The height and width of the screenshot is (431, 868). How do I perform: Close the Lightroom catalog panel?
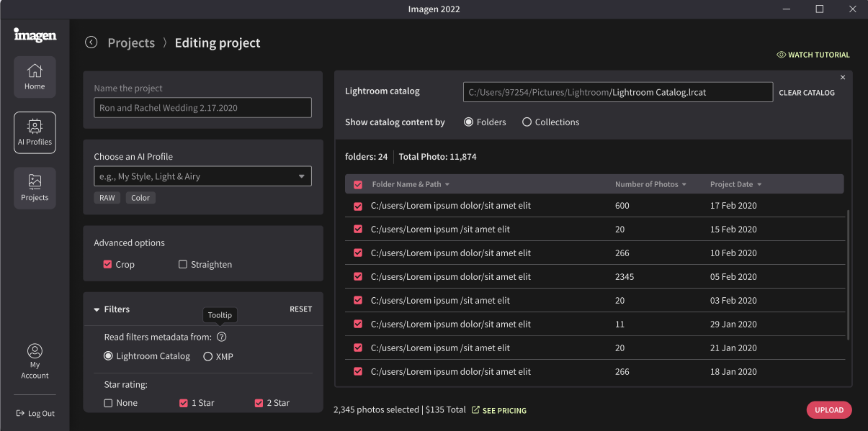843,78
